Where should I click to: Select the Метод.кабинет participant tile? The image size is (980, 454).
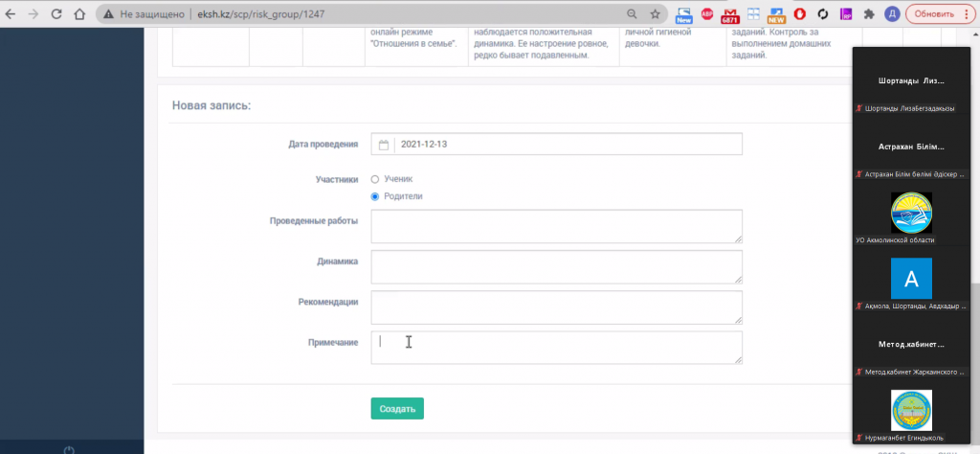tap(911, 345)
